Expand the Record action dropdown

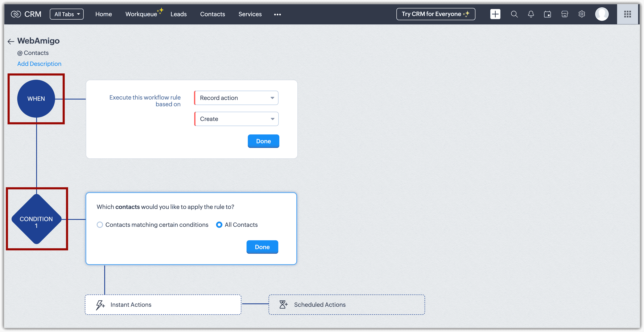click(236, 98)
